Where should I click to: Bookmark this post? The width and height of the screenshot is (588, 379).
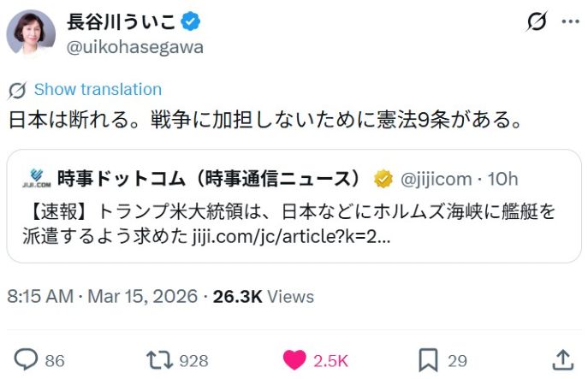[429, 360]
